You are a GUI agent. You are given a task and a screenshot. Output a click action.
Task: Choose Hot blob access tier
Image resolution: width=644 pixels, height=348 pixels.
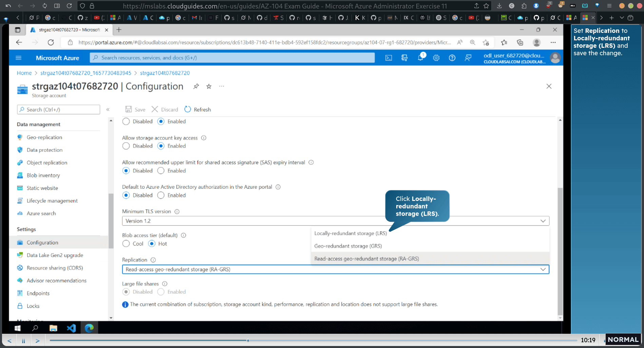pos(152,244)
